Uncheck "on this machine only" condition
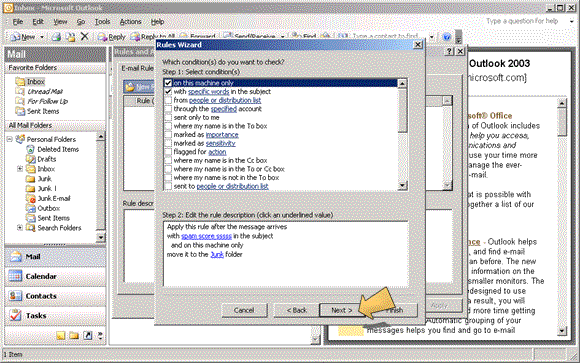The width and height of the screenshot is (580, 363). [168, 83]
